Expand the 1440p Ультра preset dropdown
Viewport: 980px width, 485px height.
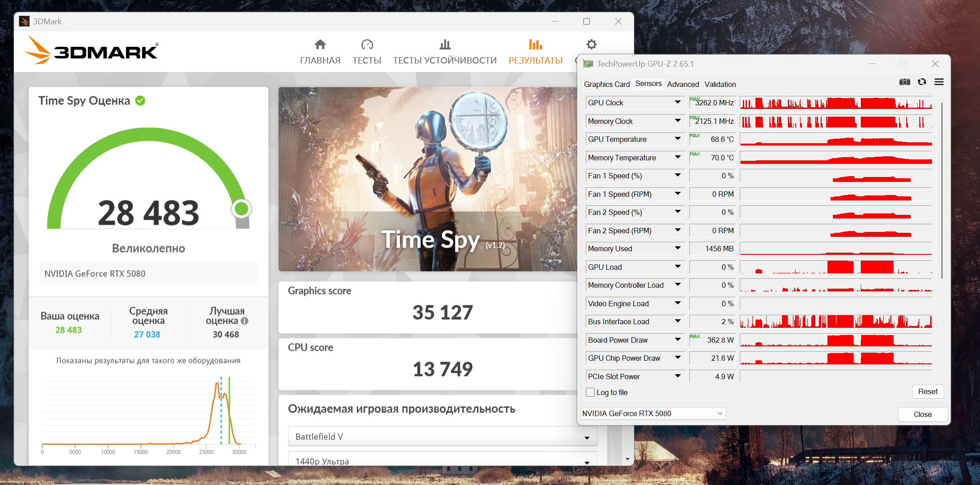[x=443, y=459]
